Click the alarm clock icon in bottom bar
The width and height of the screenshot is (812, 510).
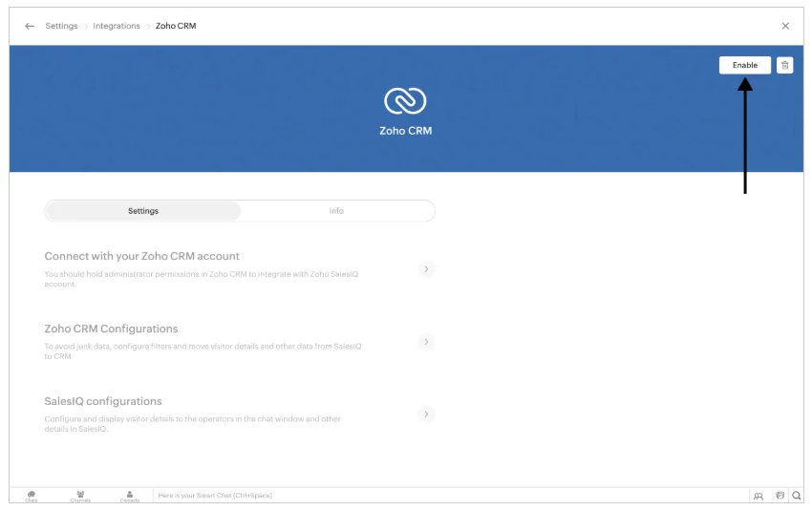780,496
